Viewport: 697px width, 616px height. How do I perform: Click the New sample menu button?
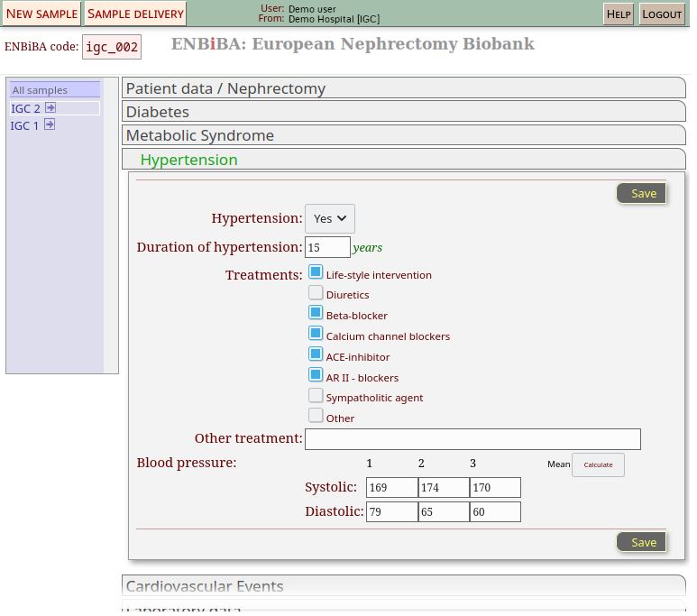42,14
